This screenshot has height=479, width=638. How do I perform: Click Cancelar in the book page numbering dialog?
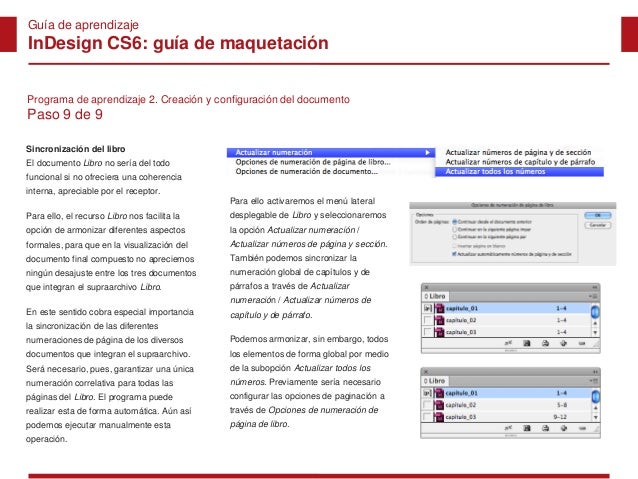598,225
